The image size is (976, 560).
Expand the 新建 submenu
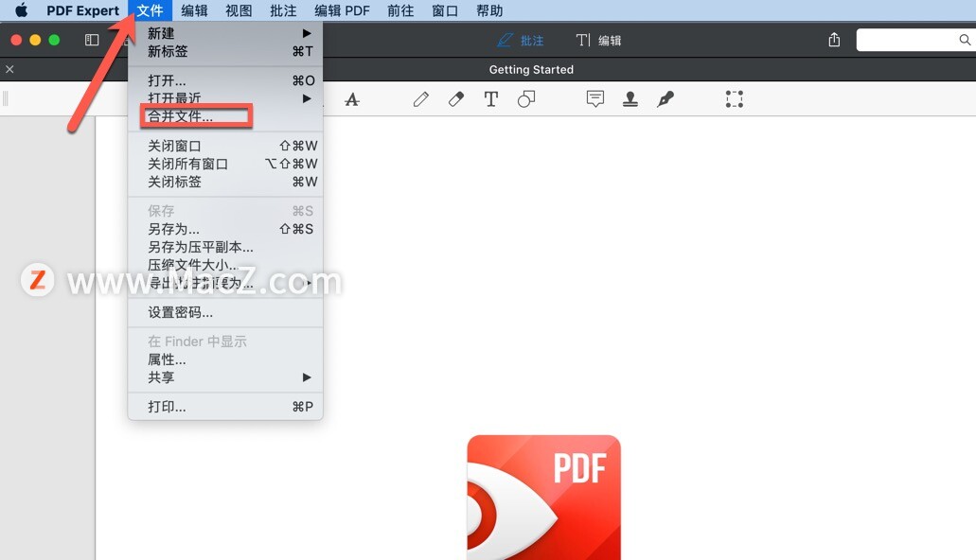[x=225, y=33]
